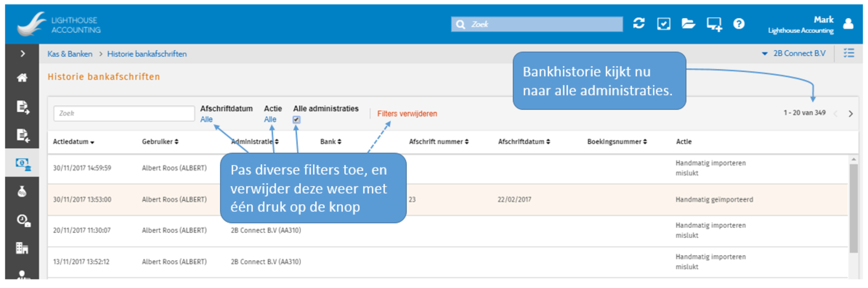
Task: Go to Home via sidebar house icon
Action: click(23, 78)
